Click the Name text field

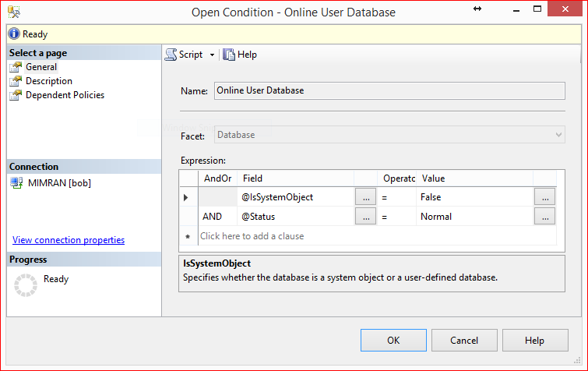tap(389, 90)
